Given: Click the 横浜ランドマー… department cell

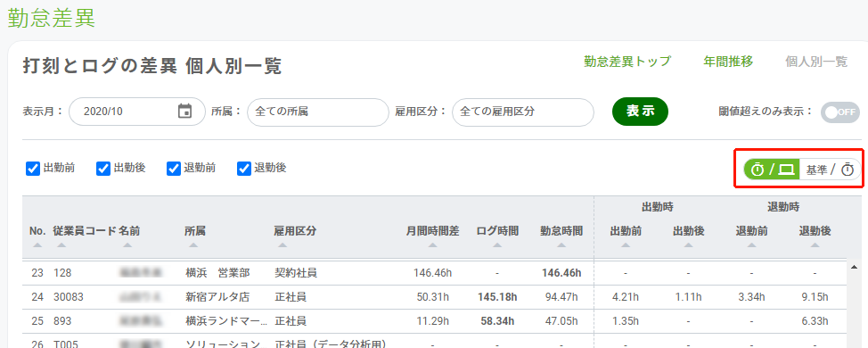Looking at the screenshot, I should [226, 321].
